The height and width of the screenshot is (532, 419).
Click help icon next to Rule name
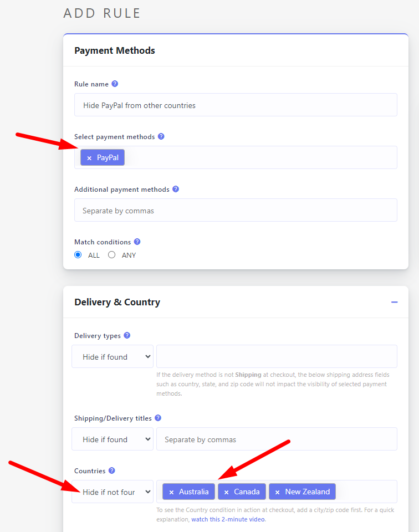tap(115, 84)
